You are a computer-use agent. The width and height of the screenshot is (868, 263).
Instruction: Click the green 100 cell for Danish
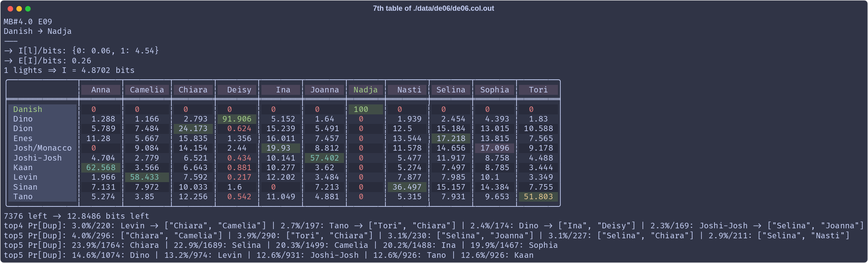pos(366,109)
